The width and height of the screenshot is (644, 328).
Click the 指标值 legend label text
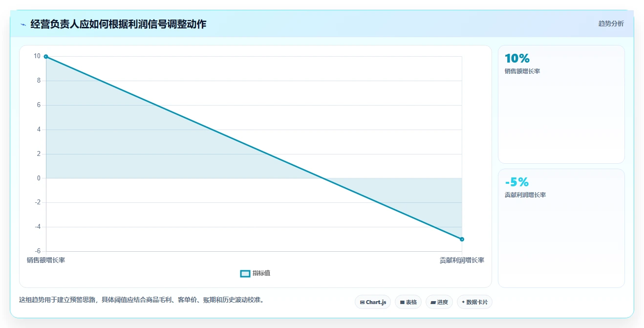[x=261, y=273]
